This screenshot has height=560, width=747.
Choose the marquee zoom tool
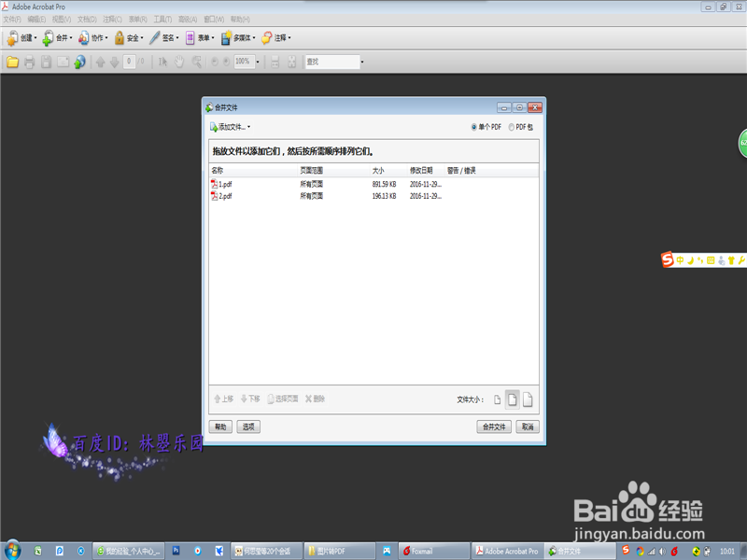coord(196,62)
